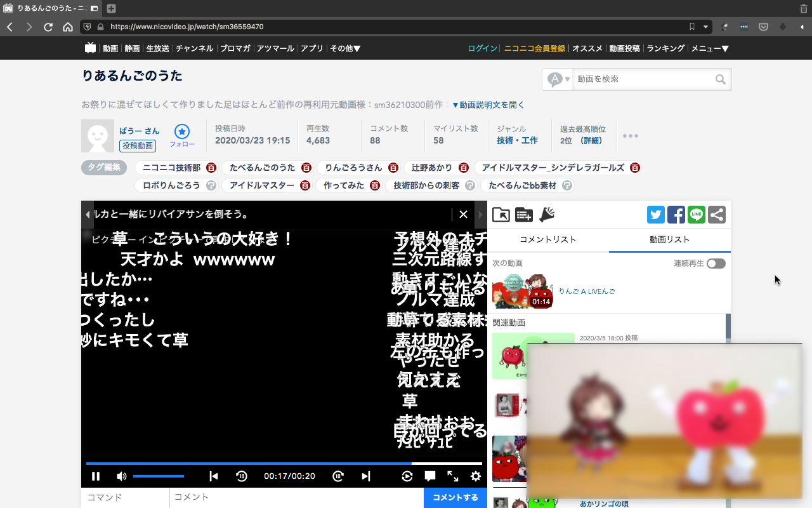
Task: Mute the player volume speaker icon
Action: pos(121,476)
